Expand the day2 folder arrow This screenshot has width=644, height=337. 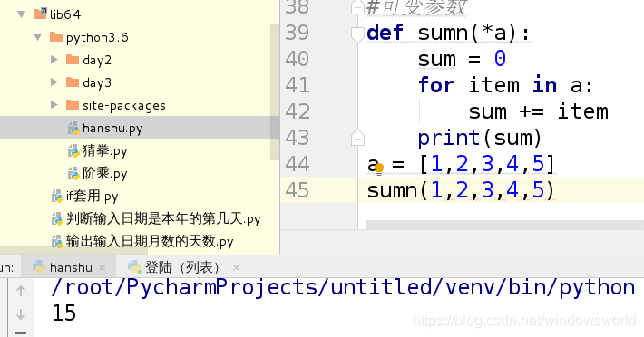coord(54,60)
